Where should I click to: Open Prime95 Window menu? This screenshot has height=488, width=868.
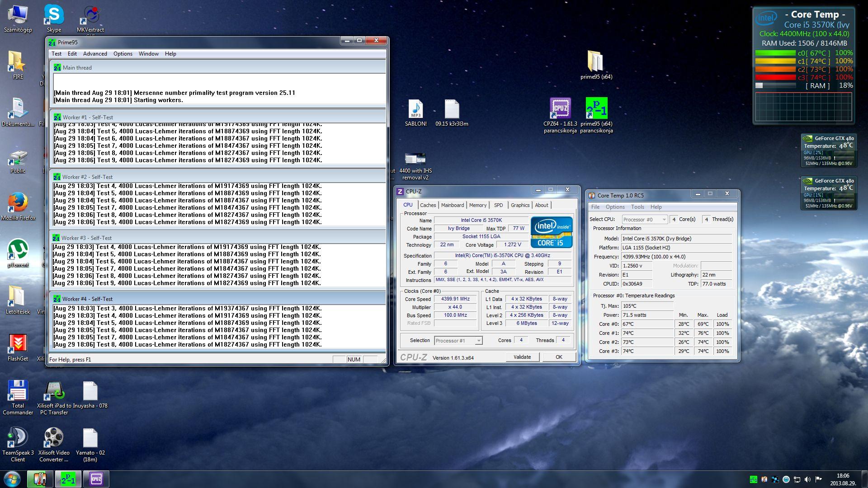click(149, 53)
